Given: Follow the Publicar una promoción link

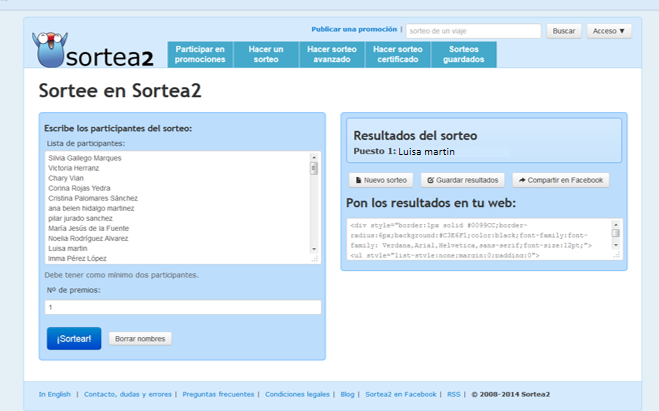Looking at the screenshot, I should [354, 29].
